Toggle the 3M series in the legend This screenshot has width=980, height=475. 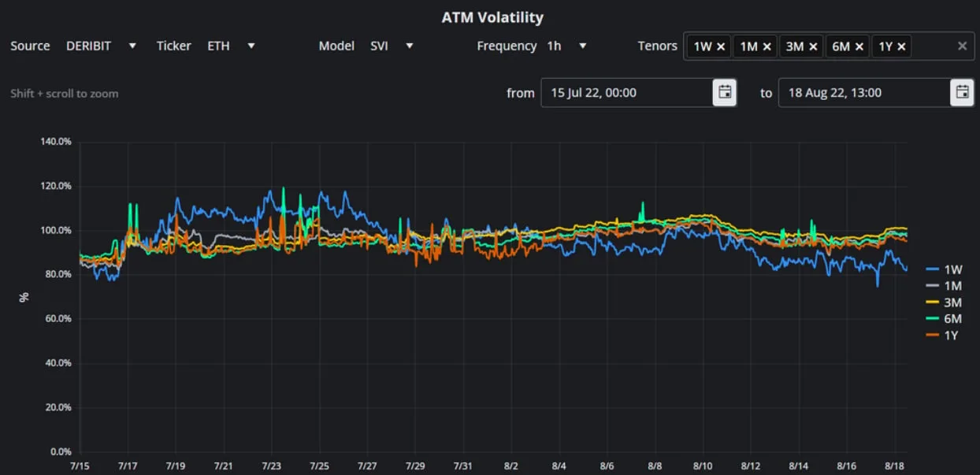click(x=945, y=302)
